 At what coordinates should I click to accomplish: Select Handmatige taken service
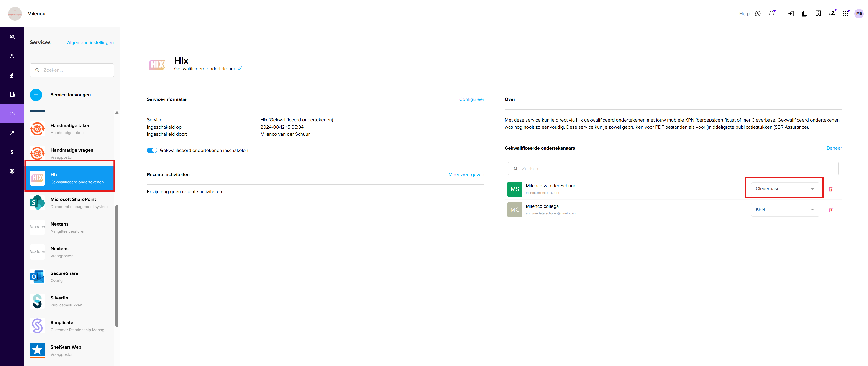click(69, 129)
